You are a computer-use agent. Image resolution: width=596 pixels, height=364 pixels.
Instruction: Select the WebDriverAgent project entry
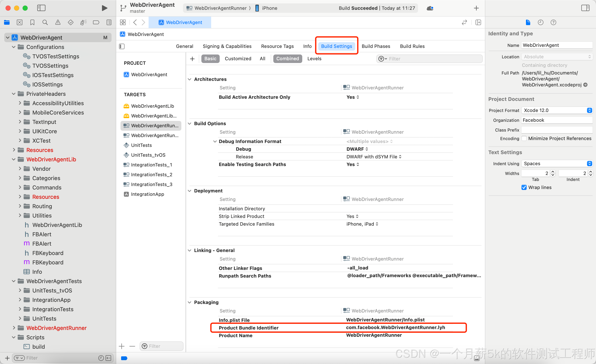pyautogui.click(x=151, y=75)
